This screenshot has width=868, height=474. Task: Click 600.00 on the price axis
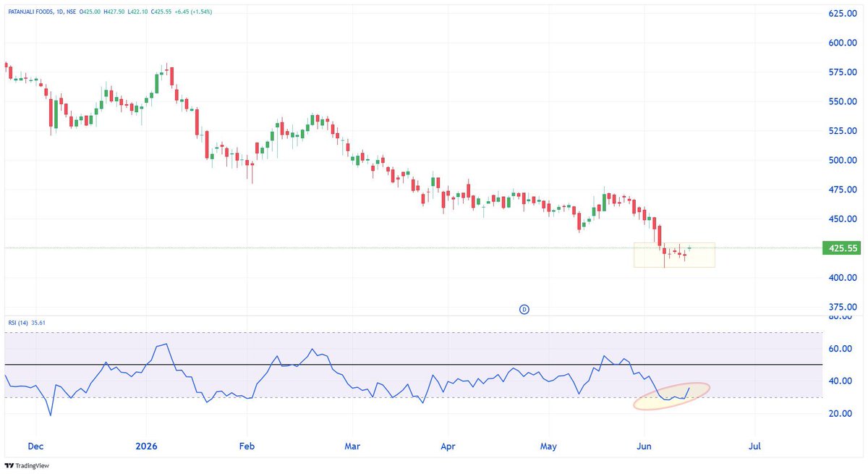coord(841,43)
